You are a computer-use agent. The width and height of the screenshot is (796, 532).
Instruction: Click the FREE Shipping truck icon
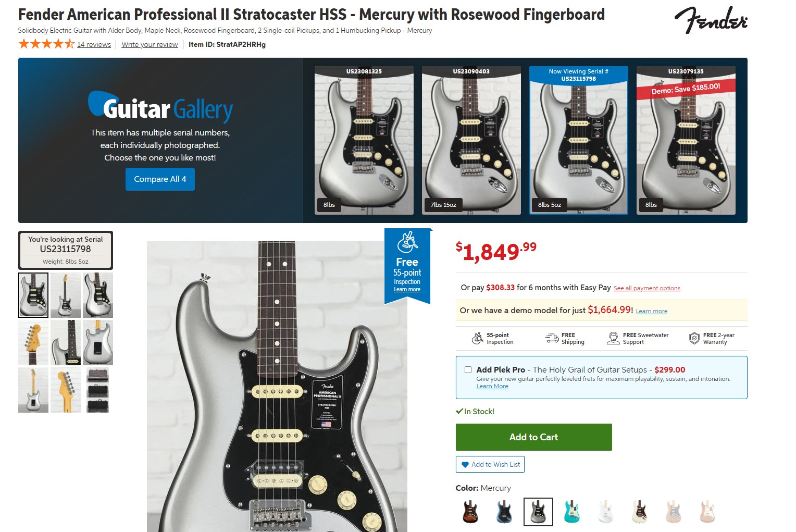pos(552,339)
